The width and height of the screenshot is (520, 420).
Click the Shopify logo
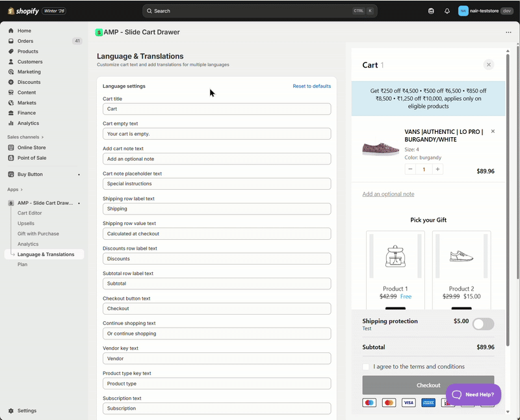(x=23, y=11)
